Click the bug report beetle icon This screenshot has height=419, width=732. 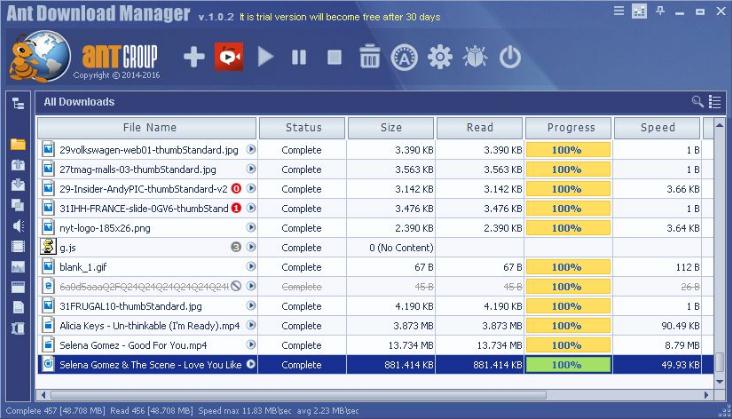click(475, 57)
